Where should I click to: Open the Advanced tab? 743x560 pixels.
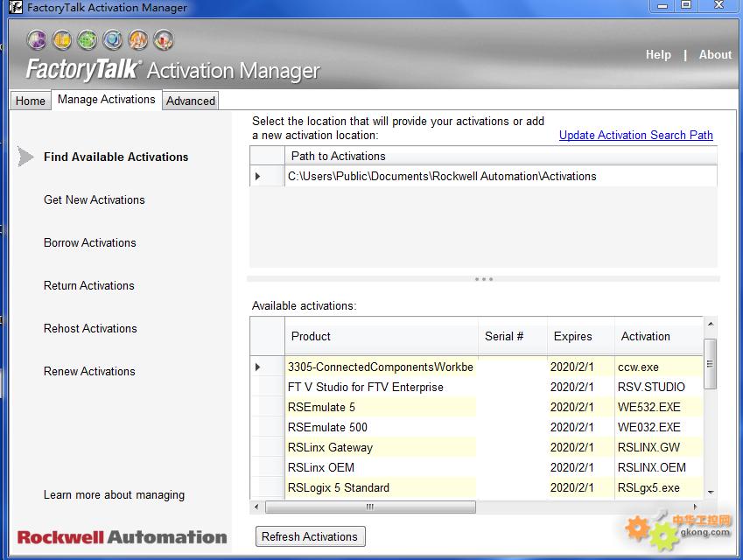pyautogui.click(x=191, y=101)
